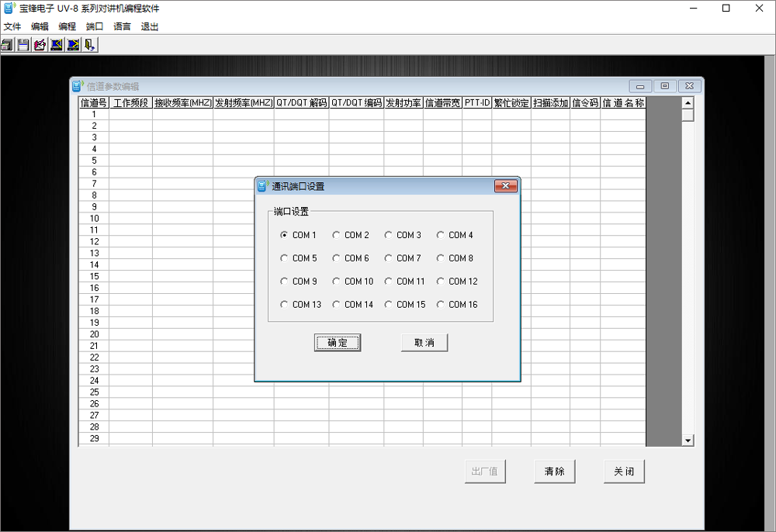Viewport: 776px width, 532px height.
Task: Click the 繁忙锁定 column header
Action: coord(511,103)
